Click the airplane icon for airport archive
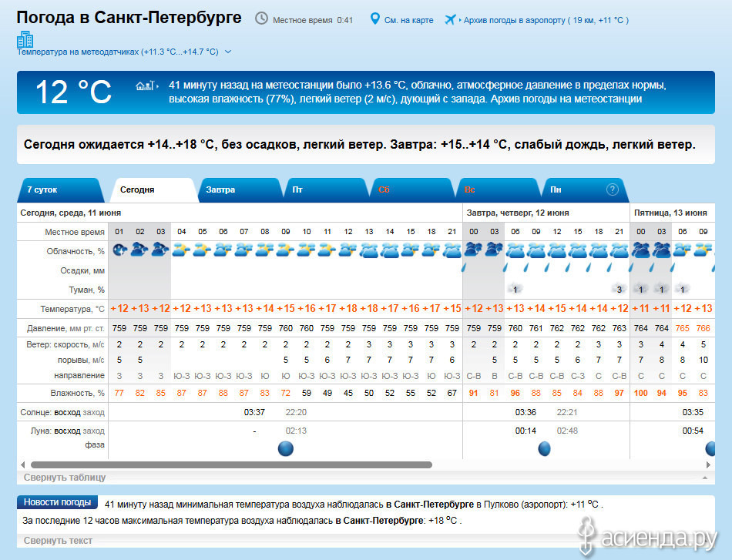The image size is (732, 560). 450,19
